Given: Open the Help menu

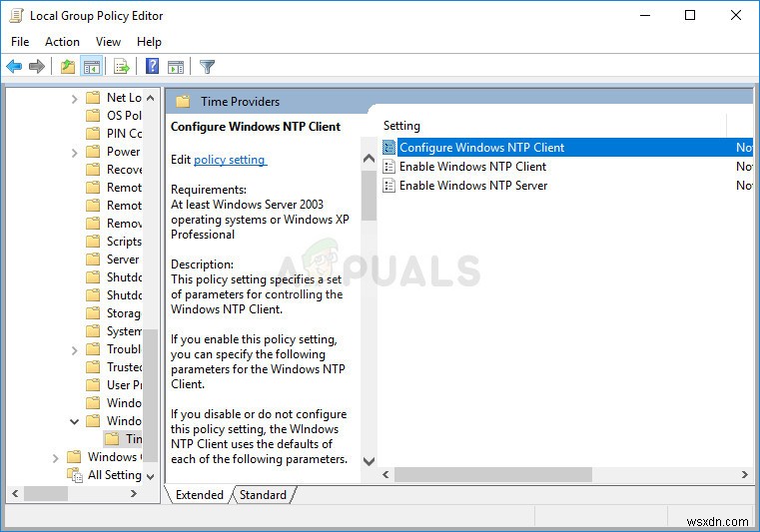Looking at the screenshot, I should (149, 42).
